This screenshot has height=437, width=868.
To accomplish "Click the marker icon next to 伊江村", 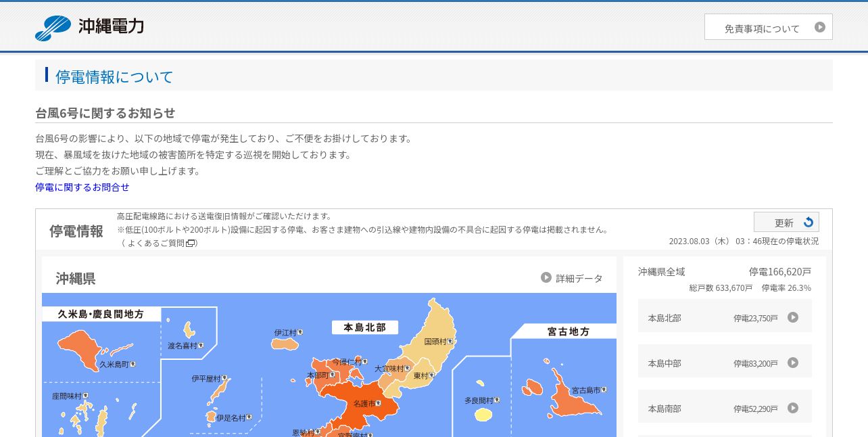I will click(300, 332).
